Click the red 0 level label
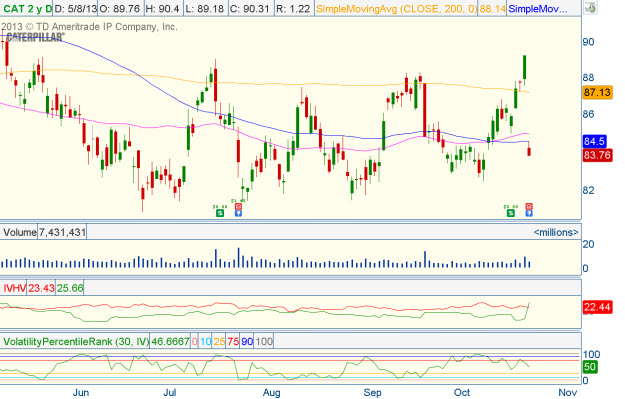Image resolution: width=625 pixels, height=399 pixels. click(195, 342)
